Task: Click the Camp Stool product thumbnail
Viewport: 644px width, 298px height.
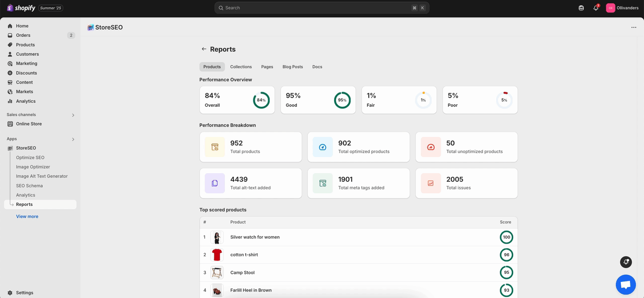Action: pos(217,273)
